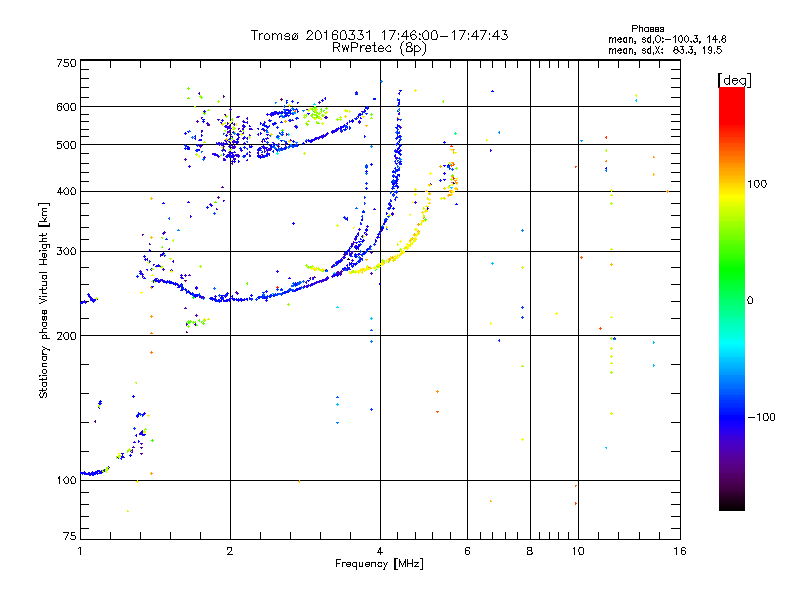800x600 pixels.
Task: Click the x-axis tick label '1'
Action: coord(80,551)
